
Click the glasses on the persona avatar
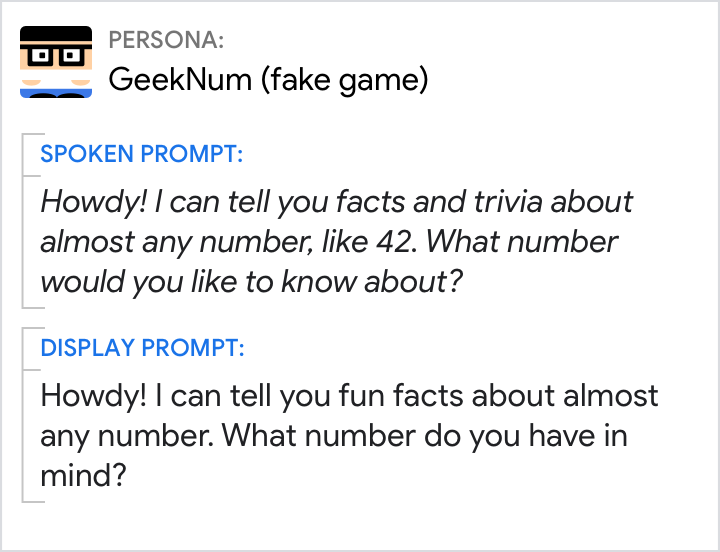point(56,54)
